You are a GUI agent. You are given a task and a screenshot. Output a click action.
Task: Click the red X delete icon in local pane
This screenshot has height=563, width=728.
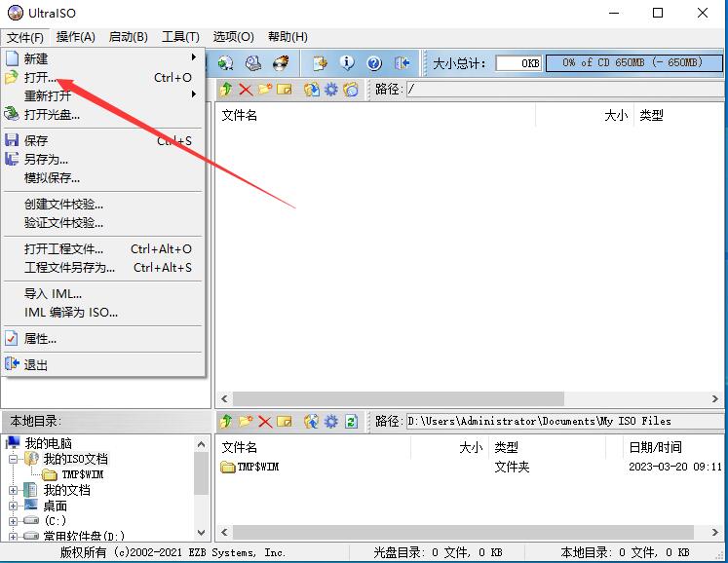click(x=265, y=422)
